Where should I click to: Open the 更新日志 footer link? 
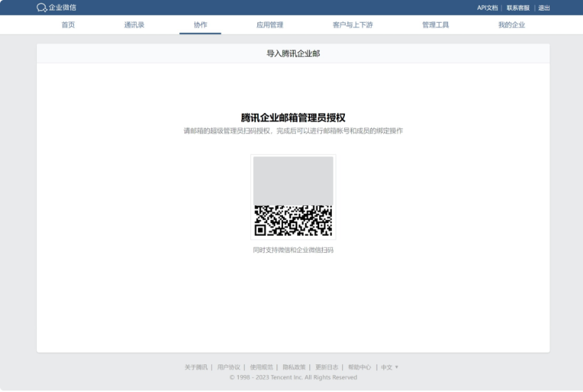326,367
